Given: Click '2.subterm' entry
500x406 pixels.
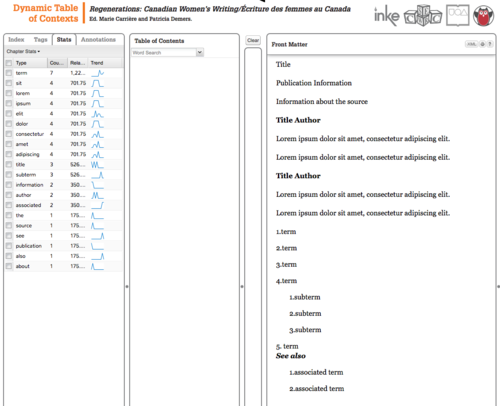Looking at the screenshot, I should [305, 314].
